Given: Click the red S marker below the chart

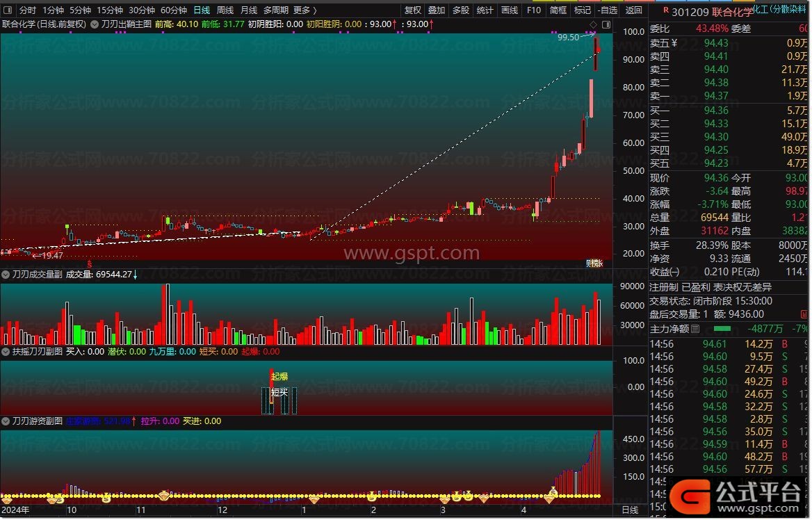Looking at the screenshot, I should [90, 264].
